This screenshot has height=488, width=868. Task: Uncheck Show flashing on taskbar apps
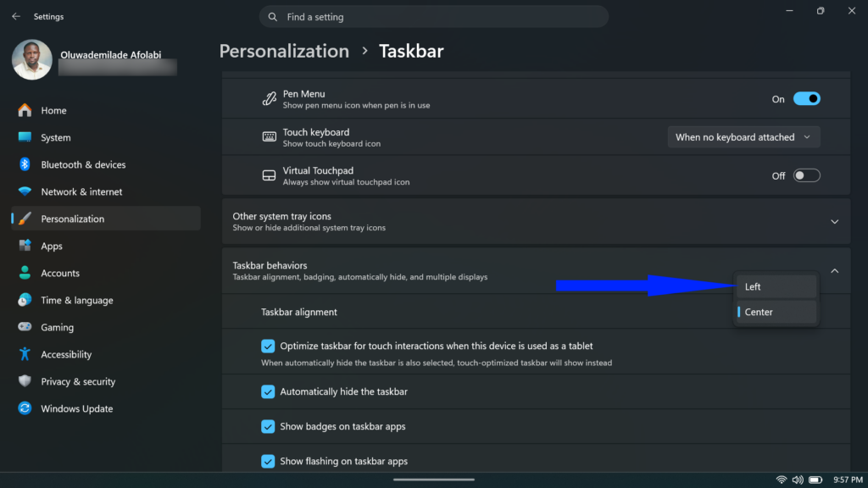[268, 461]
